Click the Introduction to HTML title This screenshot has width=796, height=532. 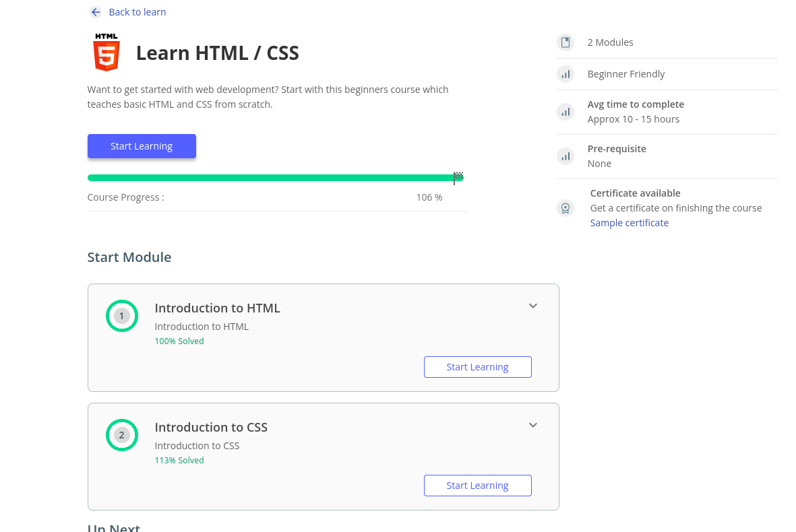coord(217,308)
